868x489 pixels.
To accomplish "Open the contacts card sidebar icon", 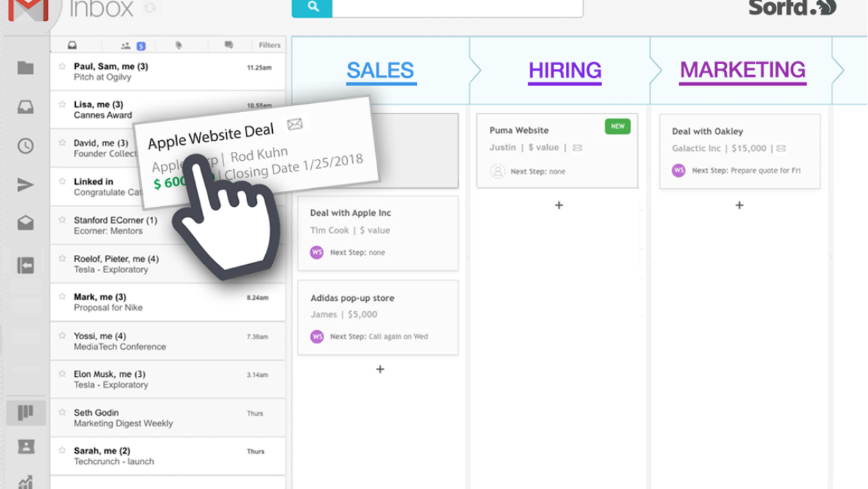I will pos(26,447).
